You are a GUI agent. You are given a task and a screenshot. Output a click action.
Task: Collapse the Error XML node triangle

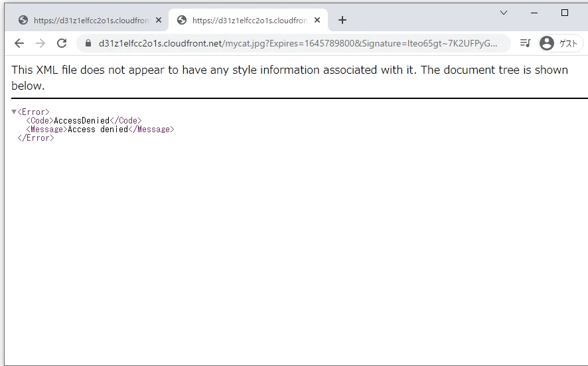[14, 112]
